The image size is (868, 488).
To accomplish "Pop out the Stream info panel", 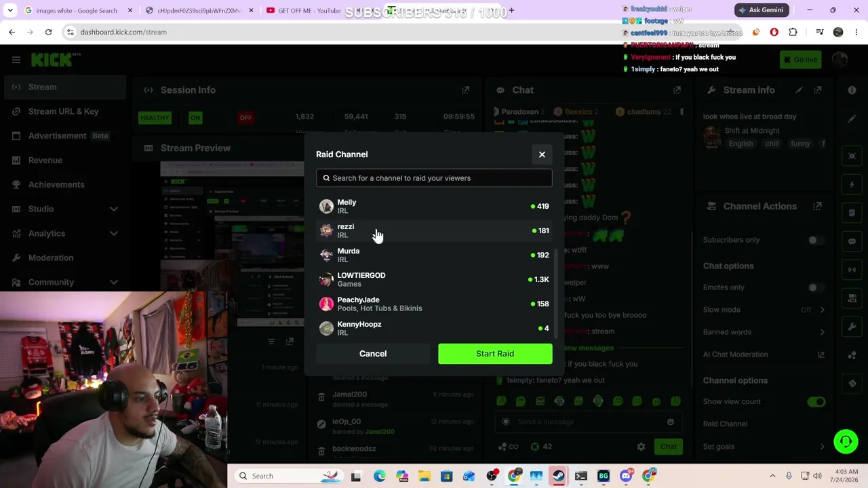I will pos(818,90).
